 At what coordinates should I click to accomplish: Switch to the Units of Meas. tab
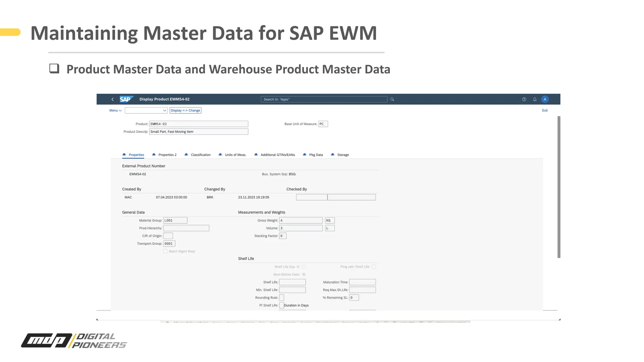[236, 155]
